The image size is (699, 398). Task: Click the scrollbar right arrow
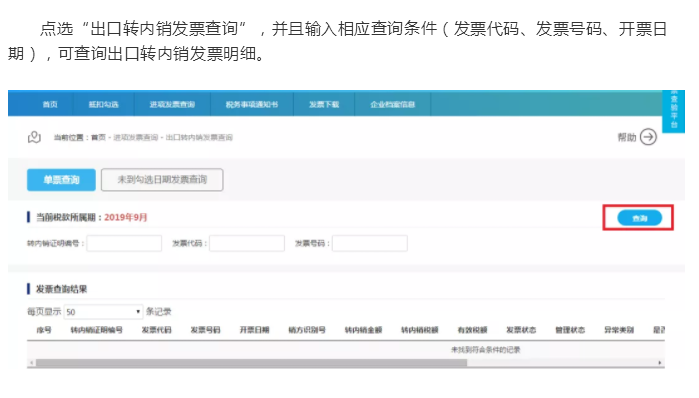point(660,363)
